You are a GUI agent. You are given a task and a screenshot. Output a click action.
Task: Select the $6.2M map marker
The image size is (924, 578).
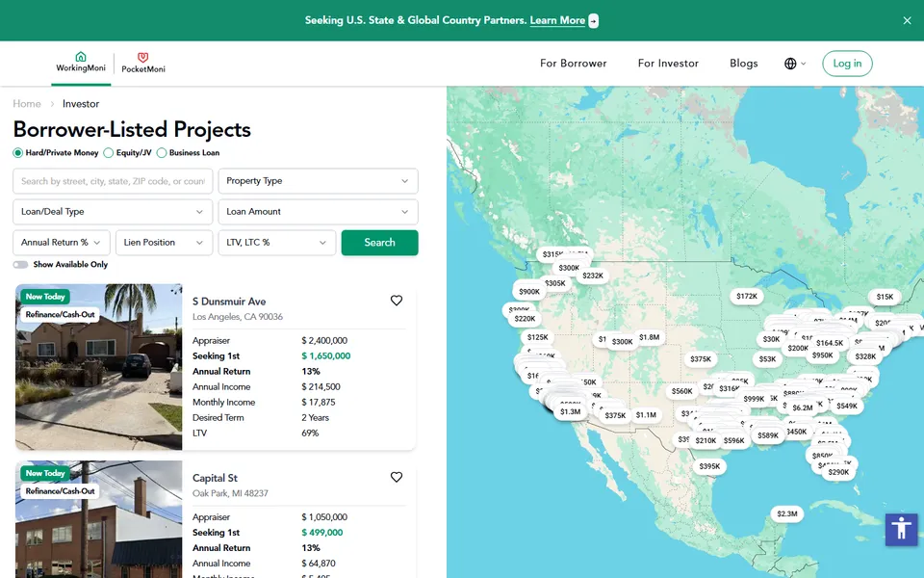pyautogui.click(x=803, y=407)
